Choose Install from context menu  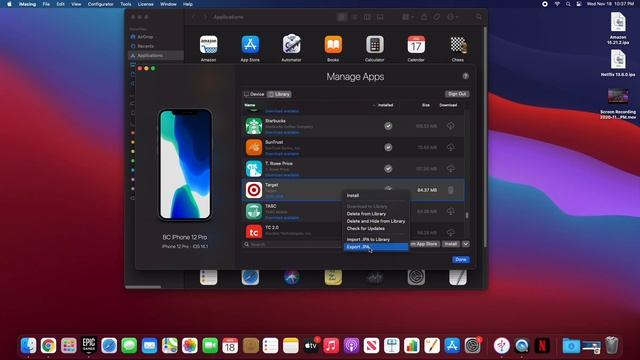point(376,196)
